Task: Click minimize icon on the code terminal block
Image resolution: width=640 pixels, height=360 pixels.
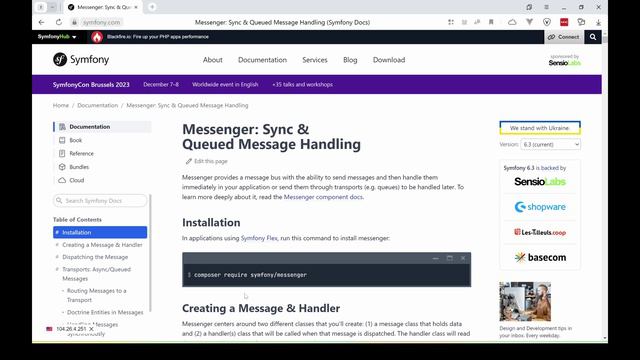Action: pos(436,258)
